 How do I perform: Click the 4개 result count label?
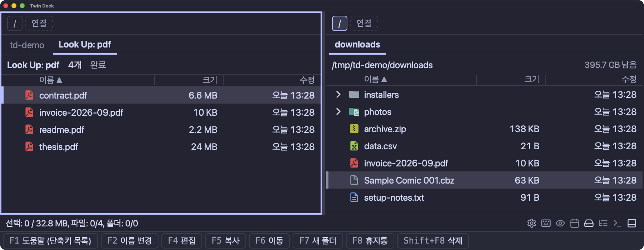coord(75,65)
